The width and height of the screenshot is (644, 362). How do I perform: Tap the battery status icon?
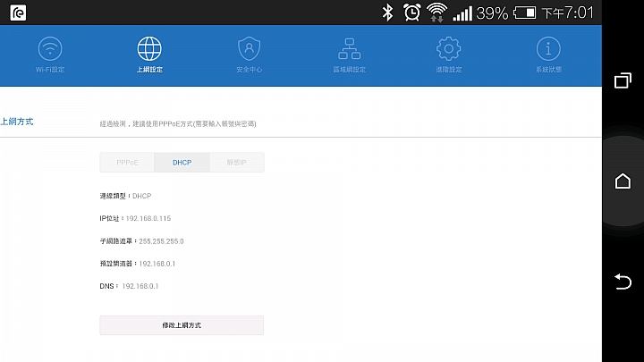point(525,13)
